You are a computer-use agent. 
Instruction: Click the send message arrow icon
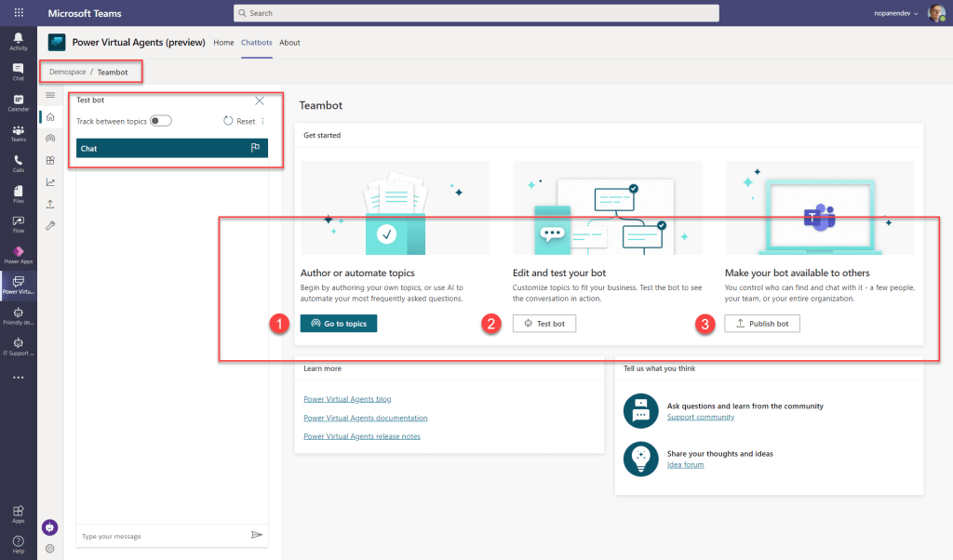(257, 535)
